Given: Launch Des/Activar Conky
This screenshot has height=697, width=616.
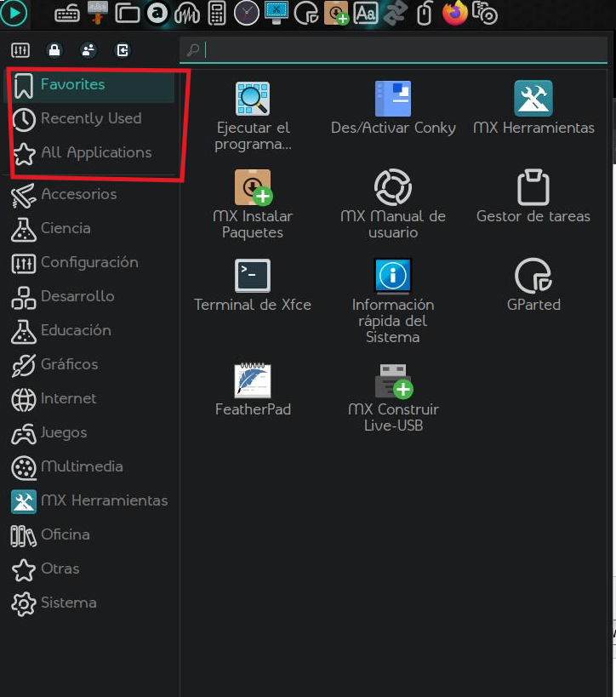Looking at the screenshot, I should pyautogui.click(x=393, y=108).
